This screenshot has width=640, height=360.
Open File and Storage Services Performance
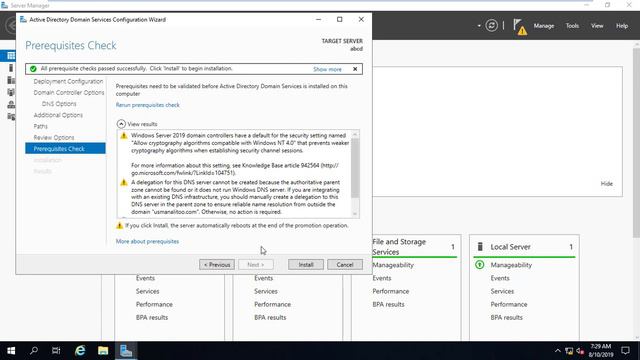(x=390, y=291)
